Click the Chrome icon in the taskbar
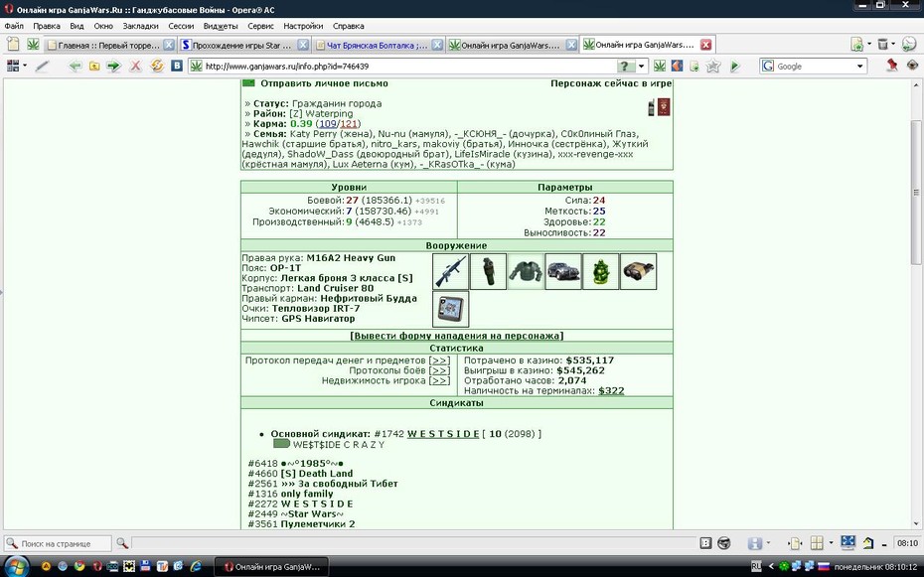Image resolution: width=924 pixels, height=577 pixels. click(x=79, y=567)
